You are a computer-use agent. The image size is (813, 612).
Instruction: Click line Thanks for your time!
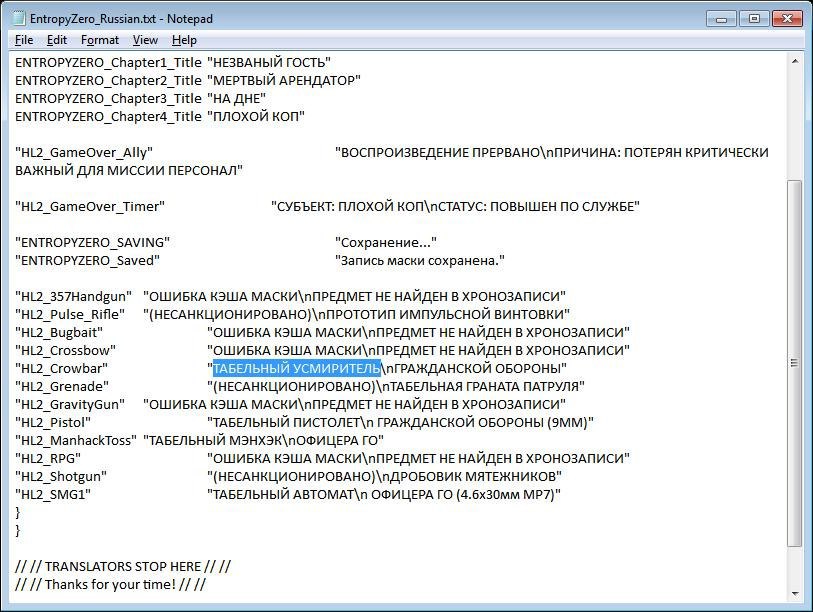point(110,584)
